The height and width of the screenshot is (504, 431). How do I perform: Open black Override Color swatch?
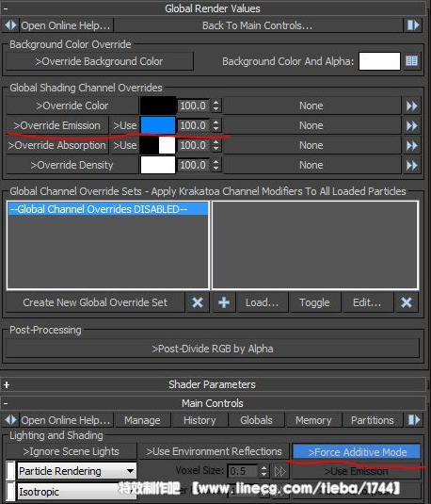coord(158,106)
